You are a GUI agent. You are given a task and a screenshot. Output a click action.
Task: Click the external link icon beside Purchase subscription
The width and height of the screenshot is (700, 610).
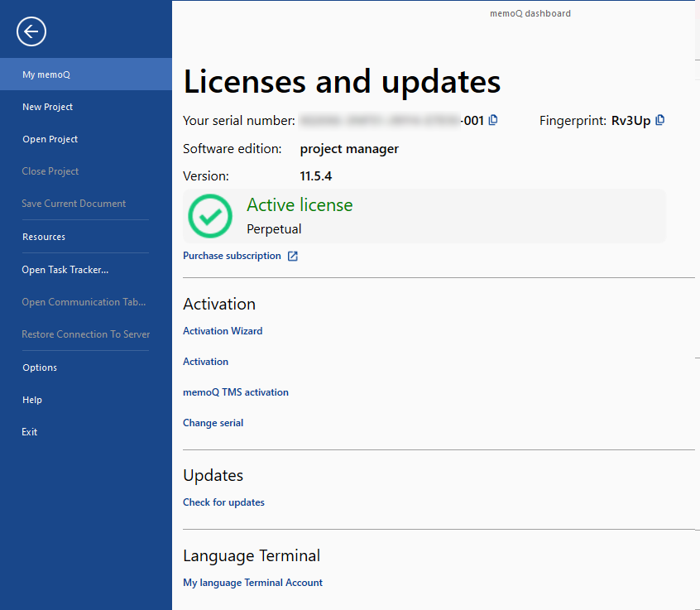(x=292, y=256)
